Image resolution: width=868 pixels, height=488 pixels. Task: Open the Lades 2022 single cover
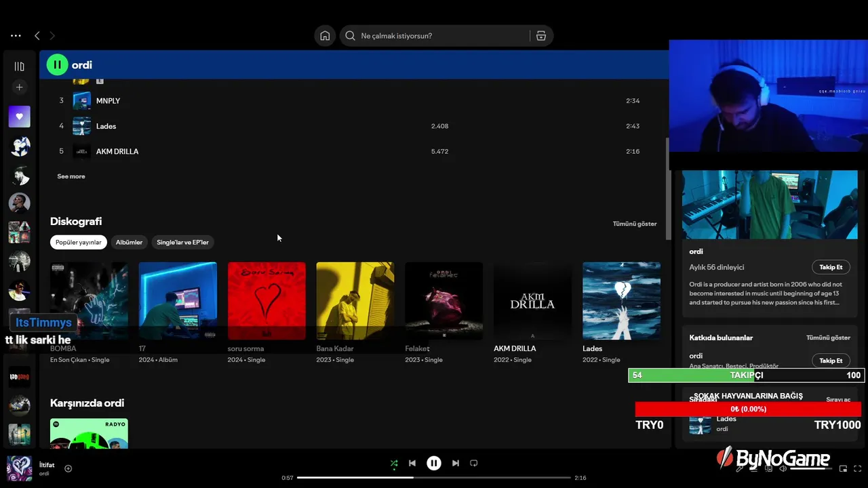[x=621, y=301]
